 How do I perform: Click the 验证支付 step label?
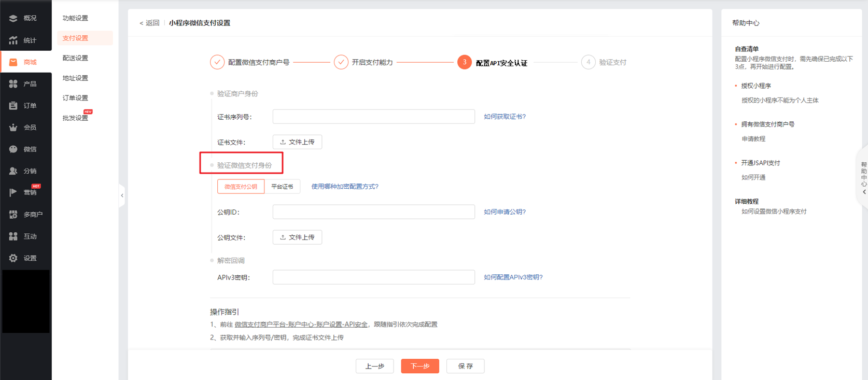[613, 62]
